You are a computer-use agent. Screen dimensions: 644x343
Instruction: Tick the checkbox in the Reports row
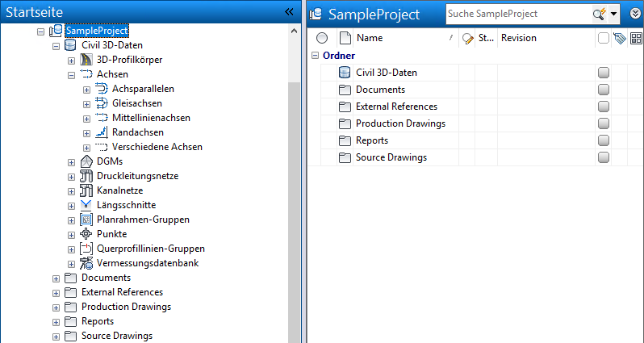pos(604,140)
